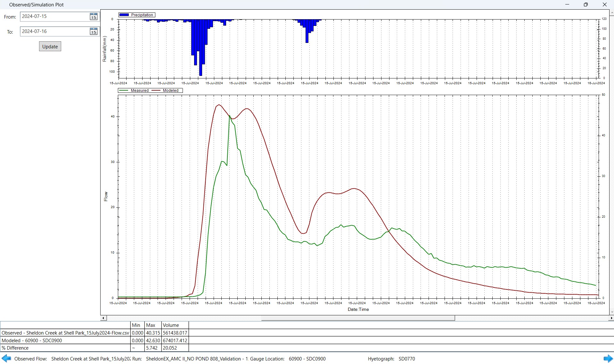Image resolution: width=614 pixels, height=364 pixels.
Task: Click up arrow of vertical scrollbar
Action: point(612,13)
